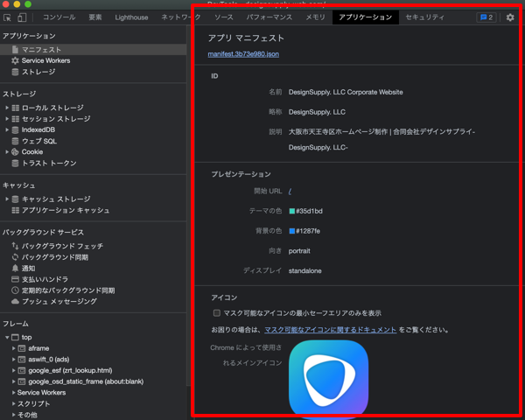Switch to the Memory tab
Viewport: 525px width, 420px height.
pyautogui.click(x=315, y=17)
